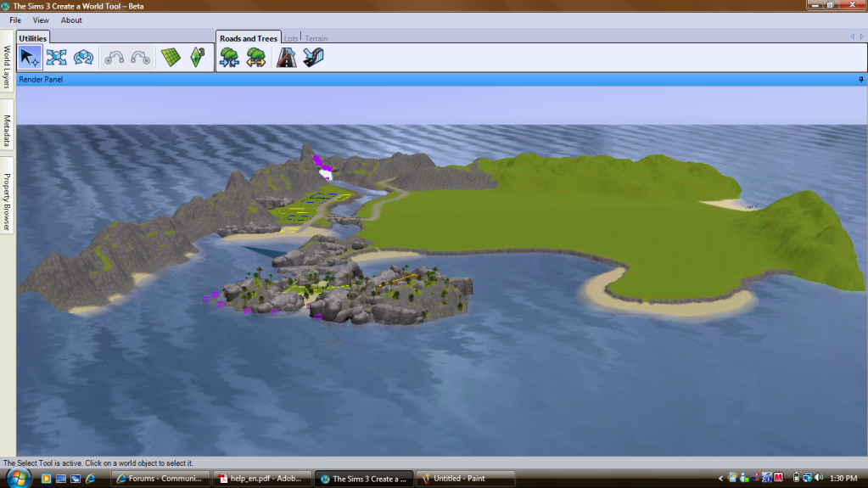The width and height of the screenshot is (868, 488).
Task: Click the Undo curved arrow icon
Action: pyautogui.click(x=114, y=58)
